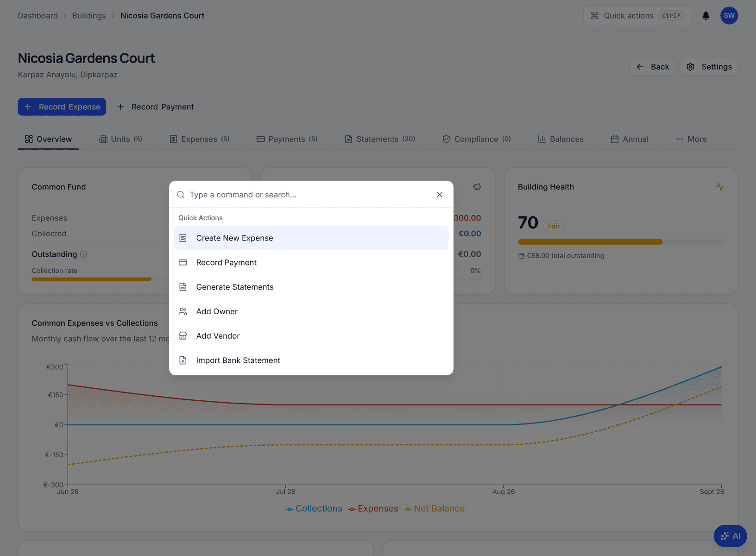This screenshot has width=756, height=556.
Task: Select Generate Statements quick action
Action: pos(311,287)
